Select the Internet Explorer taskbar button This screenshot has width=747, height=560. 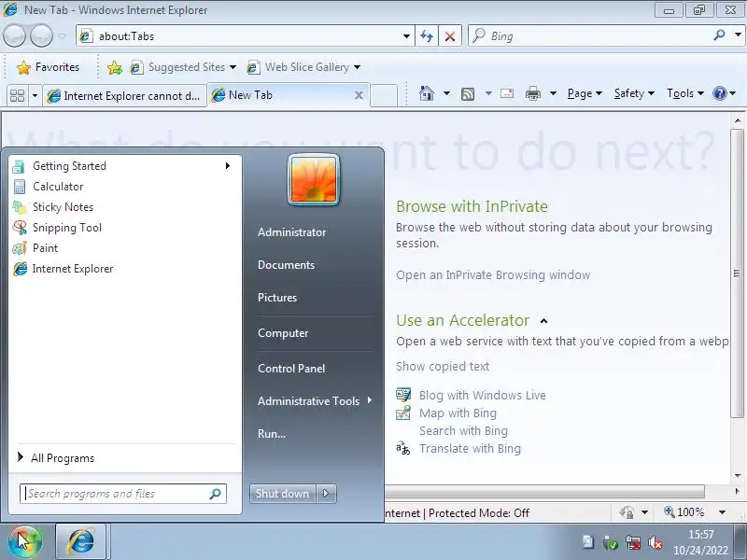pos(81,541)
